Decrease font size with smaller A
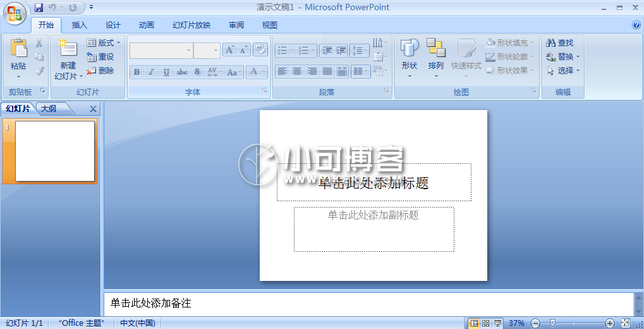The width and height of the screenshot is (644, 329). tap(243, 50)
